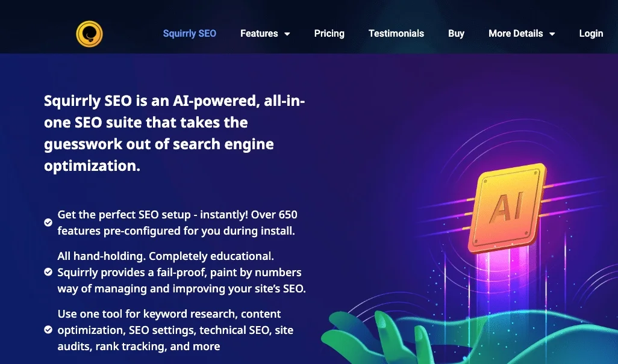618x364 pixels.
Task: Go to the Pricing page
Action: click(x=329, y=34)
